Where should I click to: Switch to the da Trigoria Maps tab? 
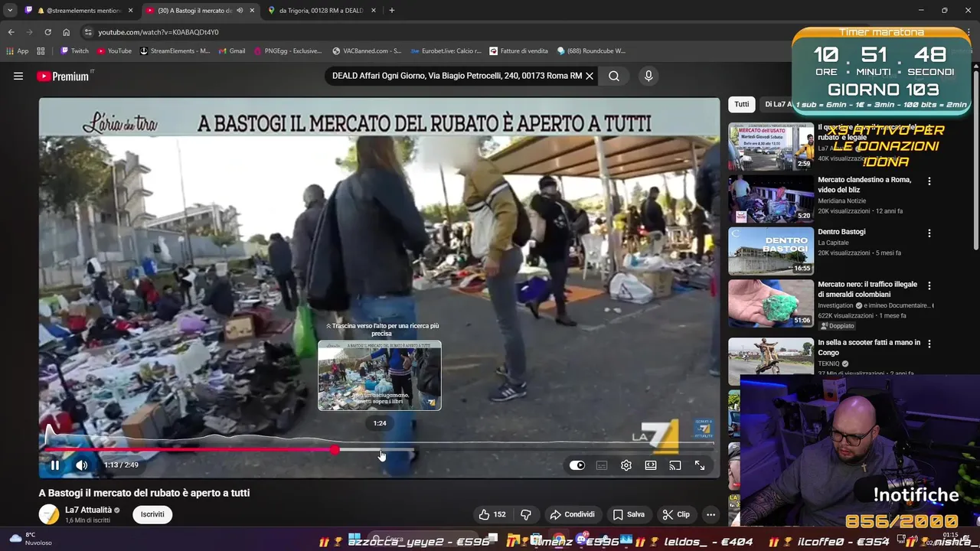coord(320,11)
